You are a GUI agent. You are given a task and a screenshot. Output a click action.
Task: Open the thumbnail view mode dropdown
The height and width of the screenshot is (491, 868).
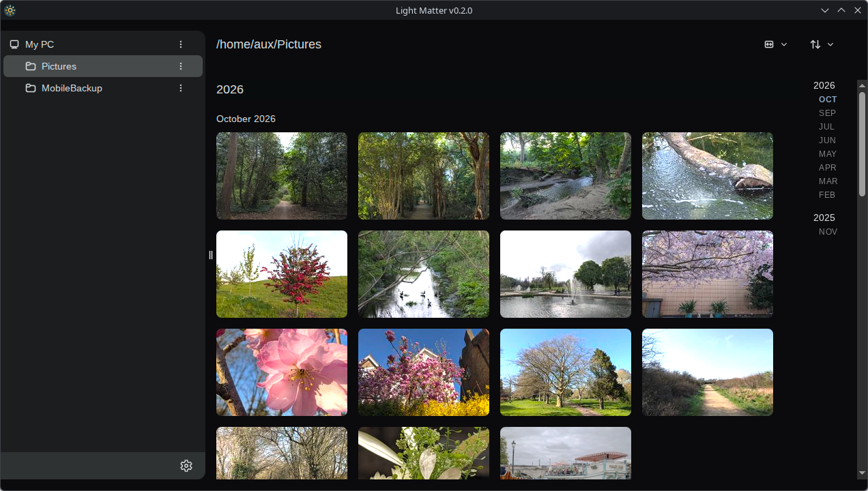776,44
